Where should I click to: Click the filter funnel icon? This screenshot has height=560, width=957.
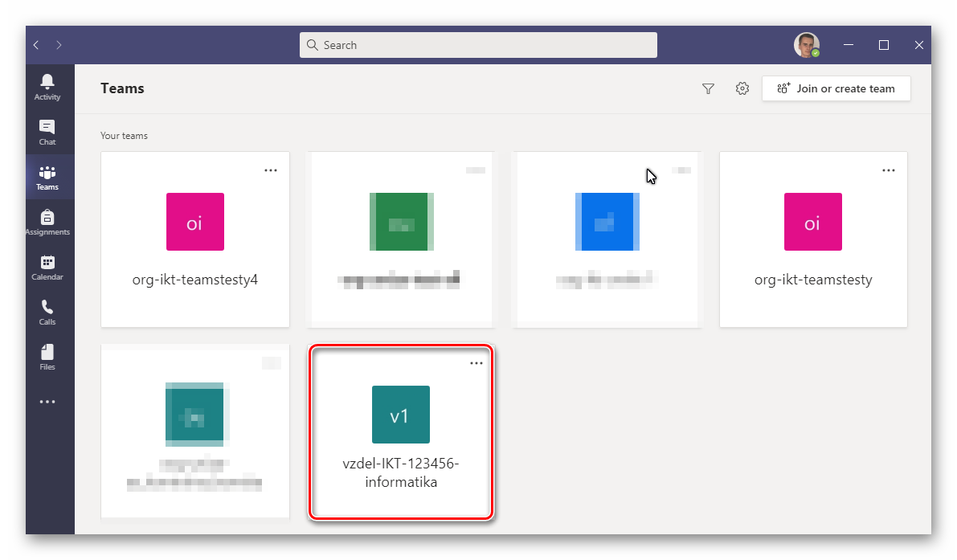[708, 88]
